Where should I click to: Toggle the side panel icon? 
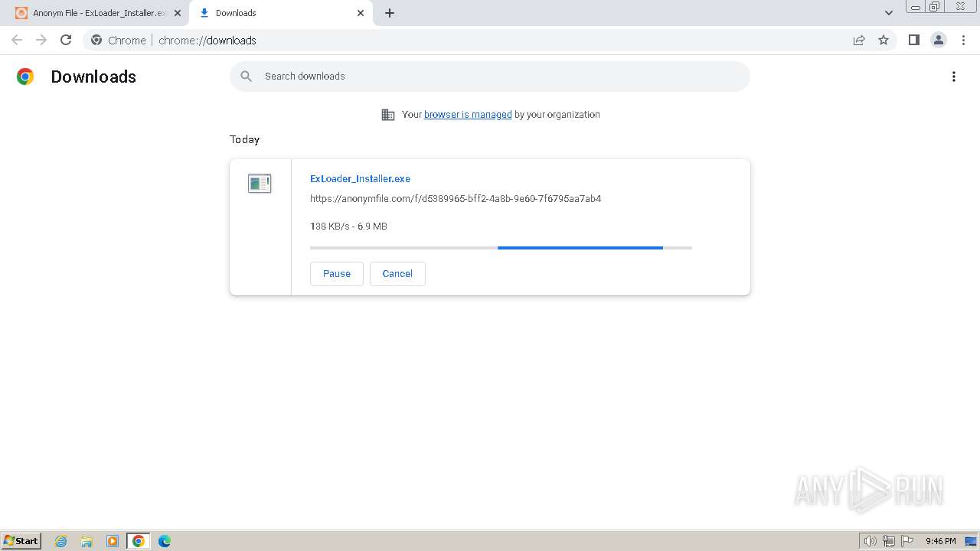click(x=913, y=40)
